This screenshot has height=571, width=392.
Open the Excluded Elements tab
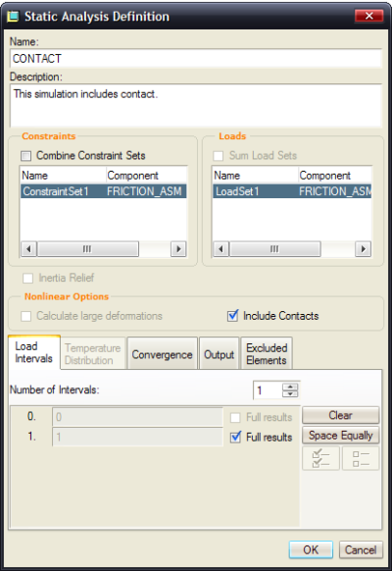(x=267, y=354)
